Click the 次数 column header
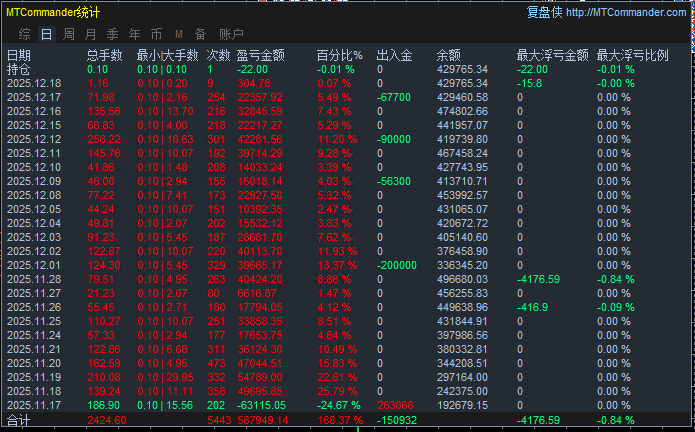 tap(219, 55)
